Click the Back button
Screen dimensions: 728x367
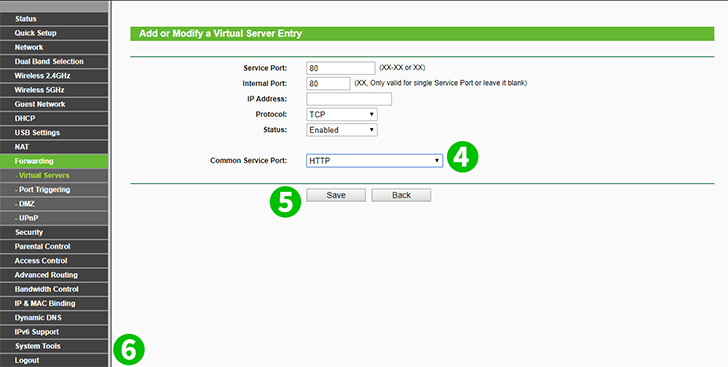(x=401, y=195)
